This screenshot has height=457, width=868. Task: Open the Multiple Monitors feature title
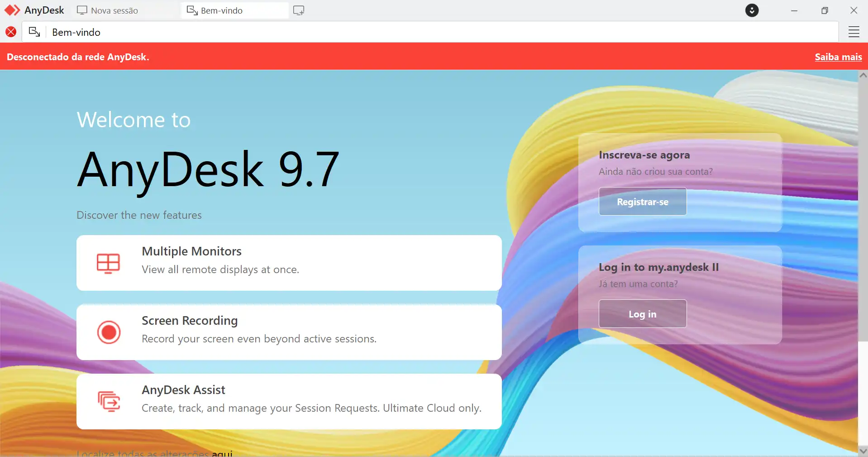point(192,251)
